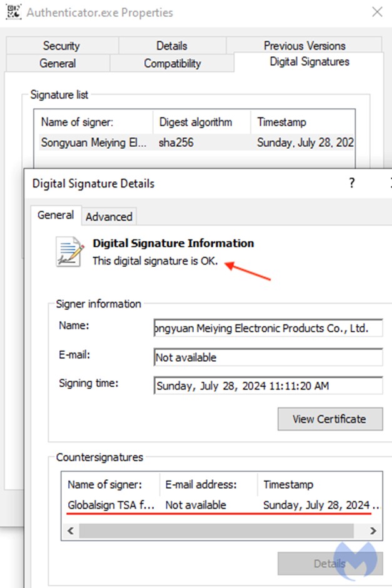The image size is (392, 588).
Task: Switch to the Security tab
Action: pos(61,46)
